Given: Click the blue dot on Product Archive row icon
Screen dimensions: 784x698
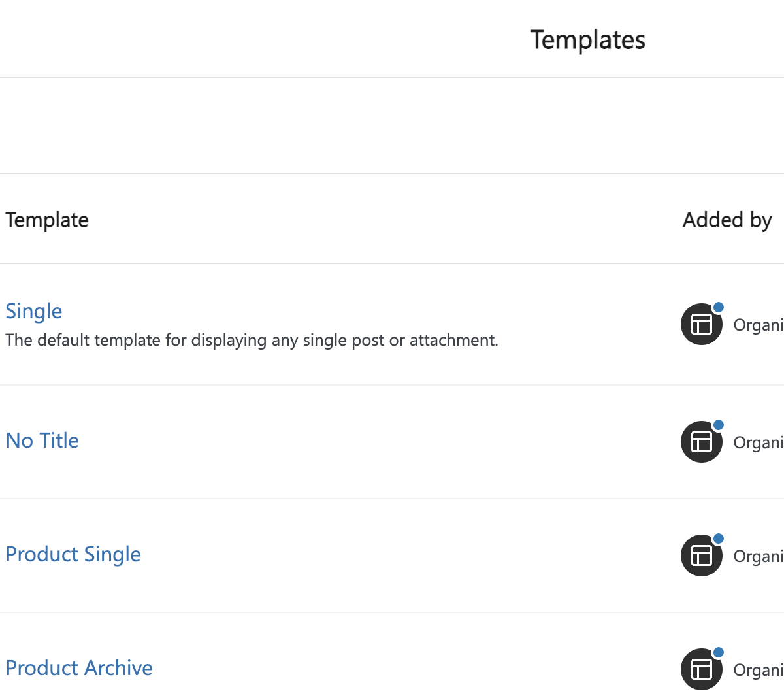Looking at the screenshot, I should (718, 652).
